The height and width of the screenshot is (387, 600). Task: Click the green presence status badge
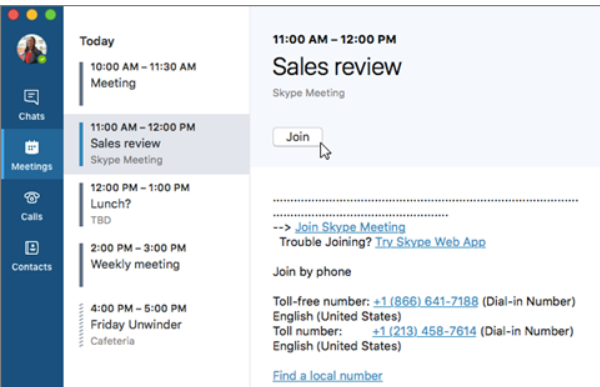[x=42, y=59]
